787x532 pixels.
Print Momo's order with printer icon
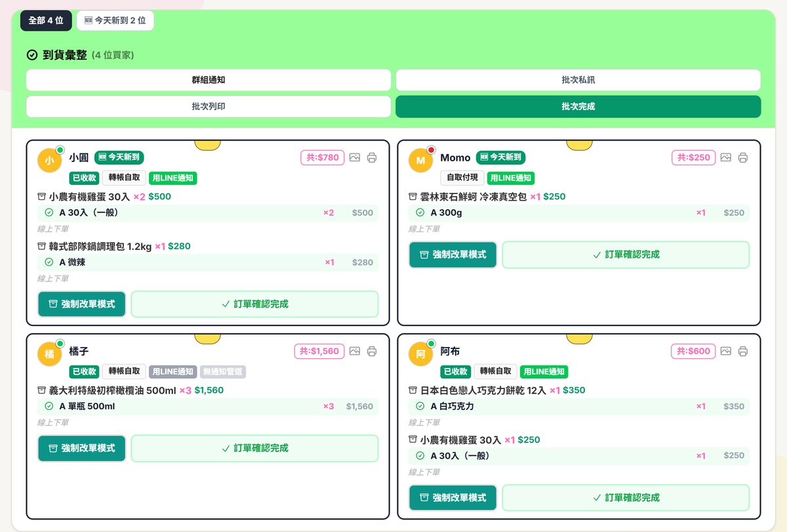click(743, 157)
